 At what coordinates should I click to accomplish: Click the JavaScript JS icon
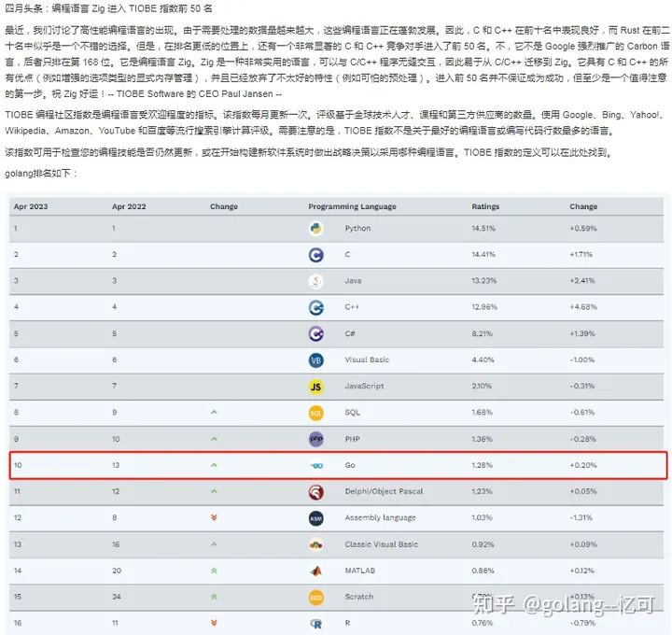pyautogui.click(x=315, y=387)
